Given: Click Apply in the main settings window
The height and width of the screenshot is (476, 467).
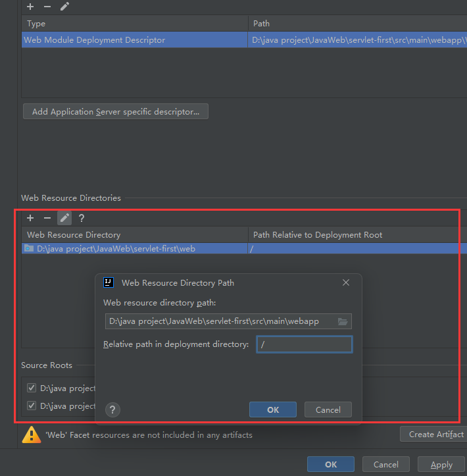Looking at the screenshot, I should 441,464.
